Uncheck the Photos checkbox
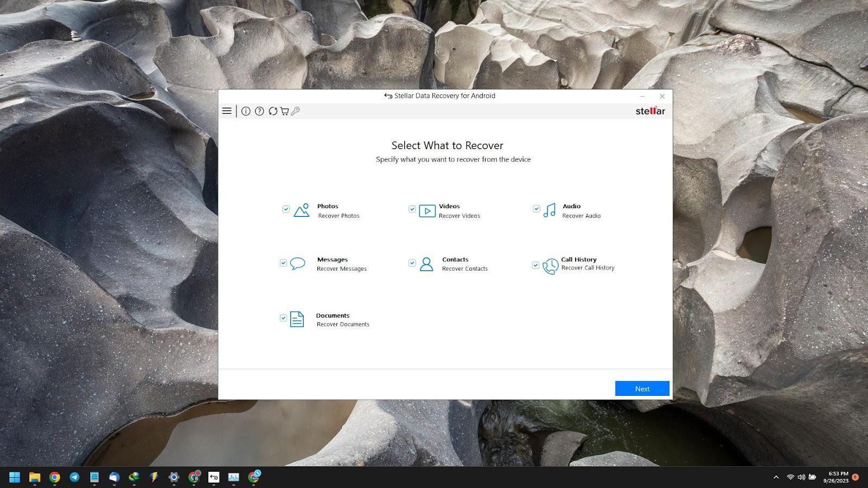This screenshot has width=868, height=488. click(286, 209)
